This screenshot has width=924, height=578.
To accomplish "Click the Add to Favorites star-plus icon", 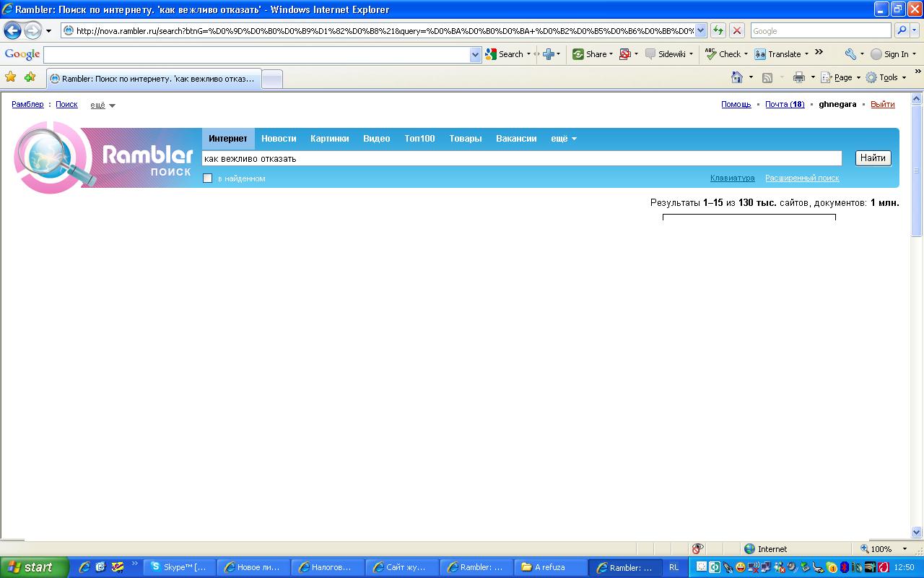I will coord(30,77).
